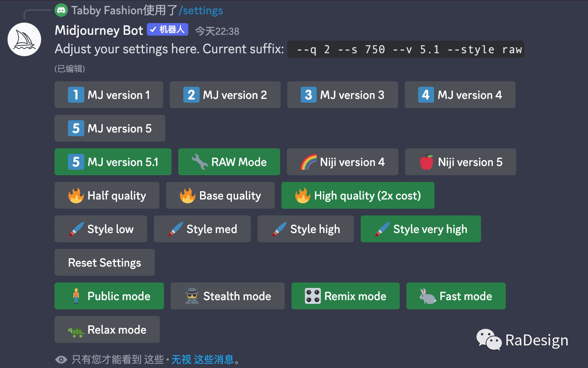Click the Discord logo beside Tabby Fashion

pos(61,10)
